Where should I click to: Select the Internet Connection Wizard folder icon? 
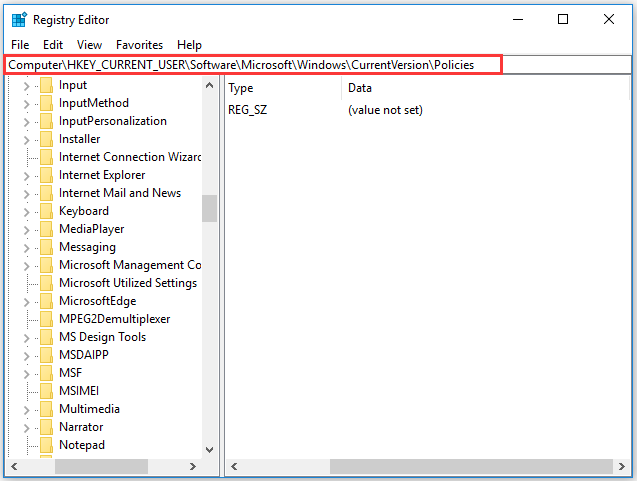coord(46,157)
